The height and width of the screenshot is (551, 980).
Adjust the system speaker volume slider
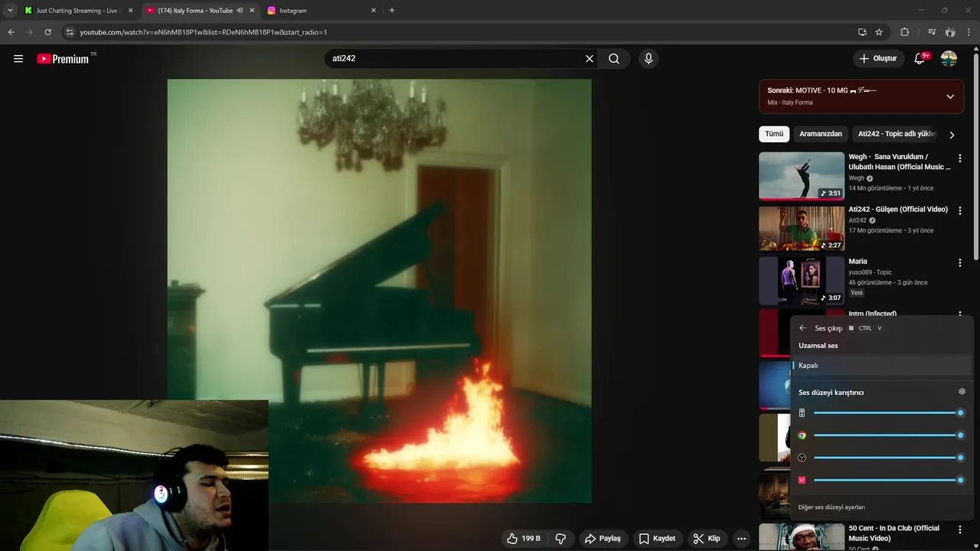click(887, 413)
